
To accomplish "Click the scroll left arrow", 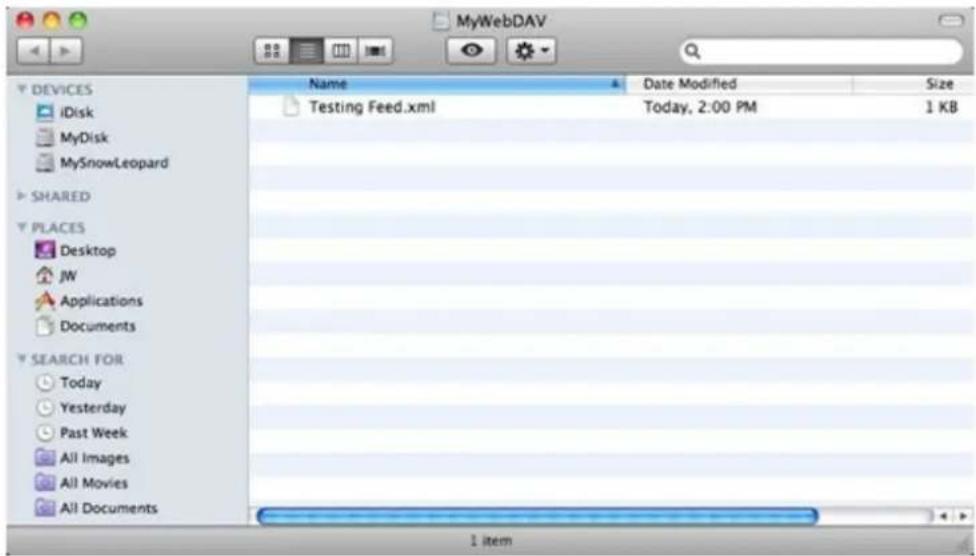I will pos(944,516).
